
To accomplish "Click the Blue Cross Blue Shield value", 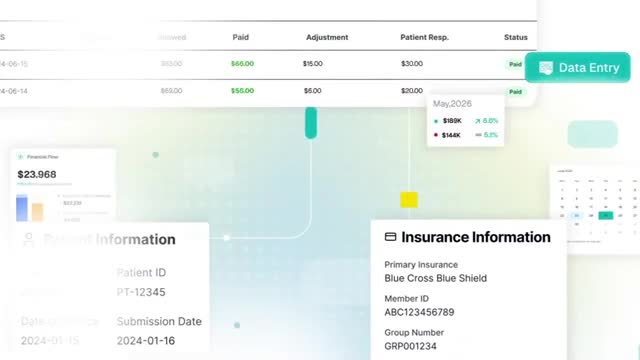I will tap(436, 278).
